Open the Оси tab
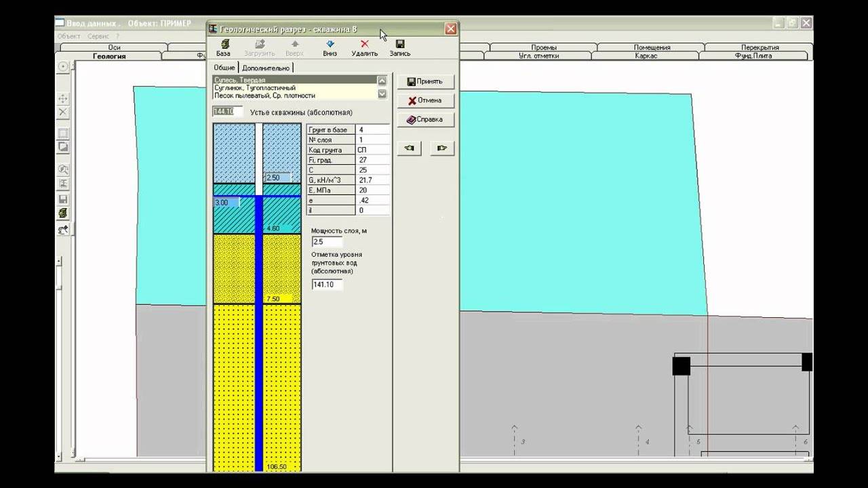 (x=114, y=47)
